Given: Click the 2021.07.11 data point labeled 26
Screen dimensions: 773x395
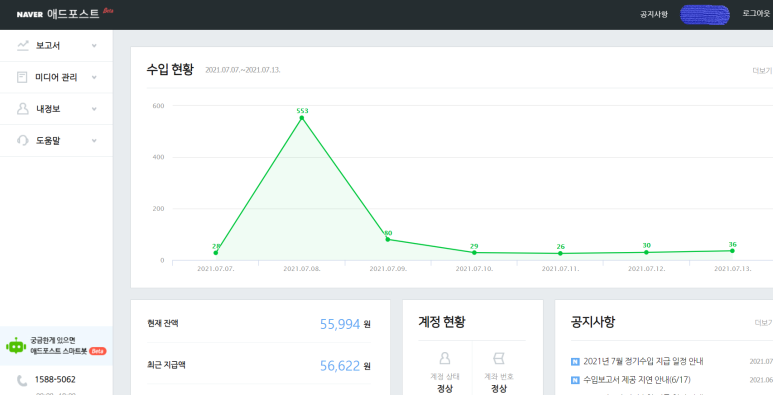Looking at the screenshot, I should [560, 253].
